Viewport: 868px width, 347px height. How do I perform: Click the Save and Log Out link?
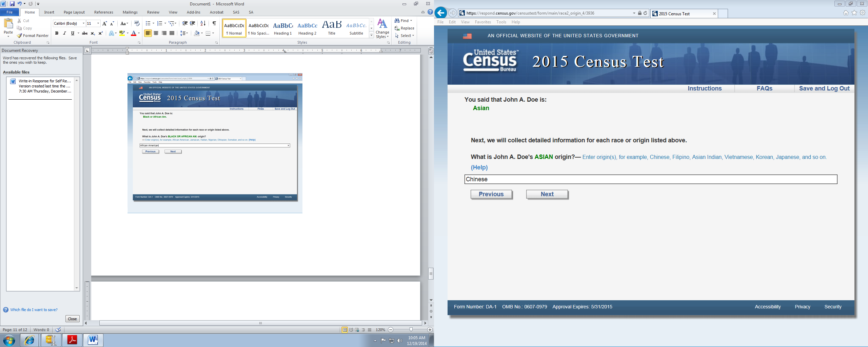point(824,88)
